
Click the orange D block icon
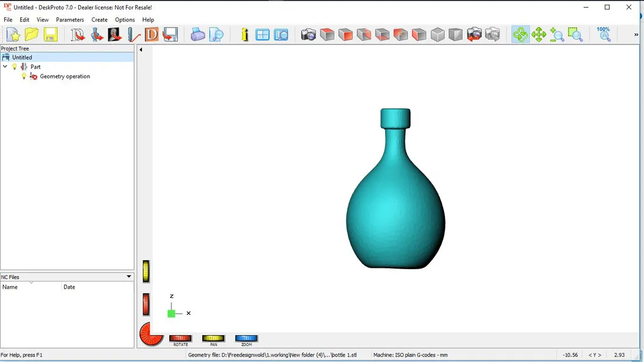coord(151,35)
